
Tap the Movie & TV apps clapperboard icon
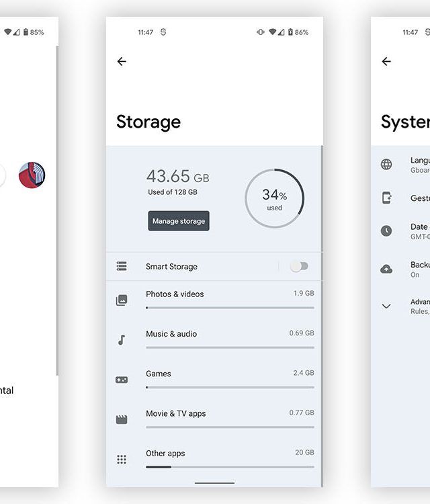coord(122,419)
